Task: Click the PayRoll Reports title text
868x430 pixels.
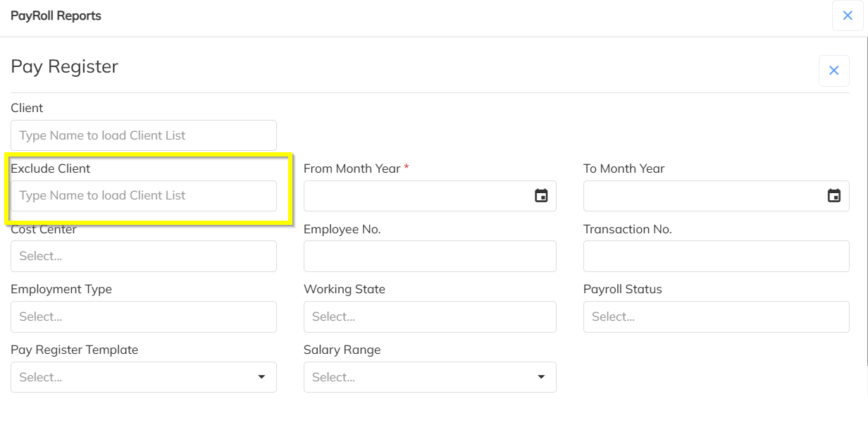Action: [56, 16]
